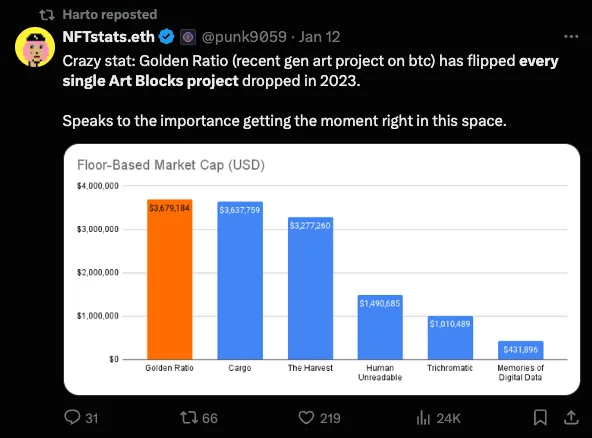
Task: Click the Harto reposted label
Action: (110, 14)
